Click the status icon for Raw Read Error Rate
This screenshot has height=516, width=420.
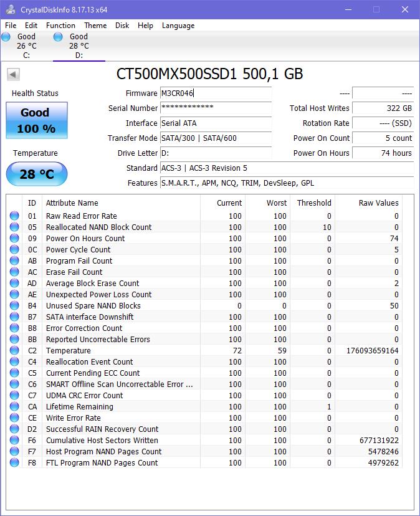pos(14,216)
